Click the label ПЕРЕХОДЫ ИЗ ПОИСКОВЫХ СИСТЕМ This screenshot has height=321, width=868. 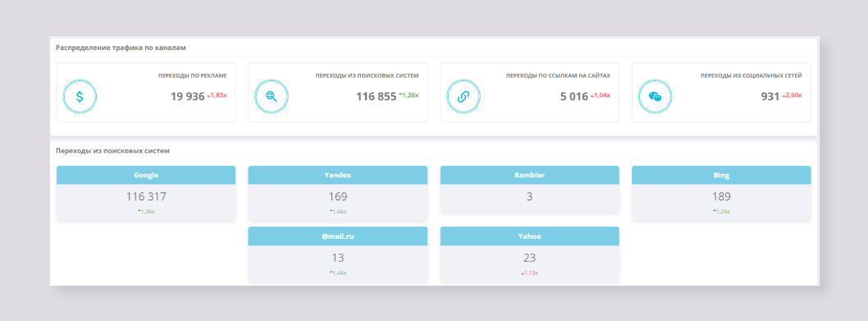tap(367, 76)
